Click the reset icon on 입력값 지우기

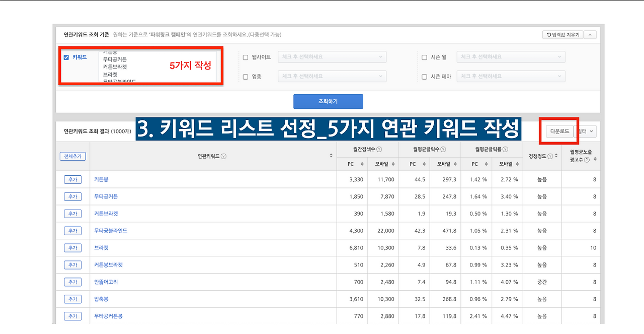coord(549,34)
